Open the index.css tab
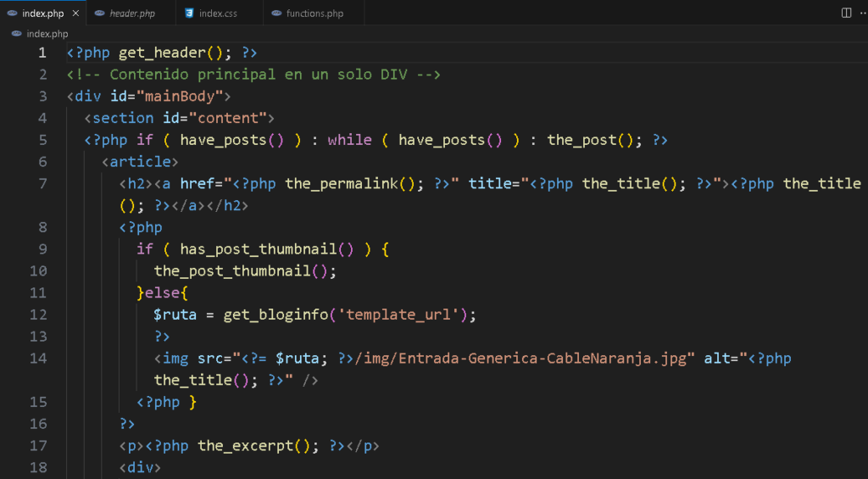868x479 pixels. pyautogui.click(x=218, y=14)
